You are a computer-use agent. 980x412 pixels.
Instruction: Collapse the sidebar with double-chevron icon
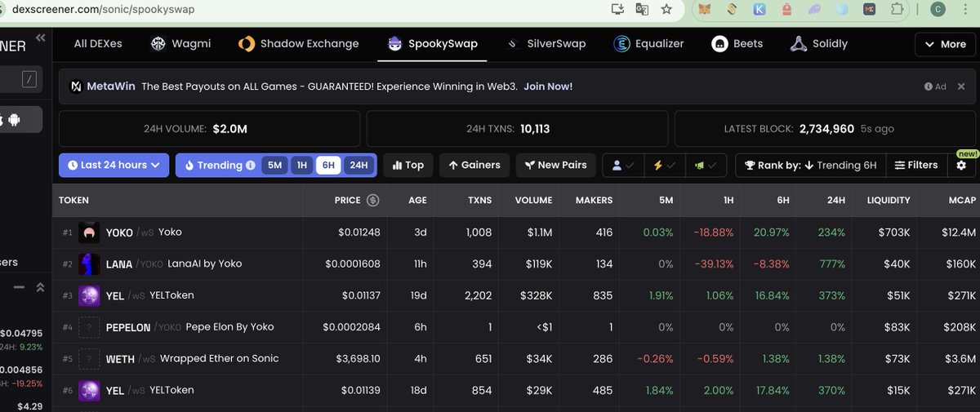(x=40, y=38)
